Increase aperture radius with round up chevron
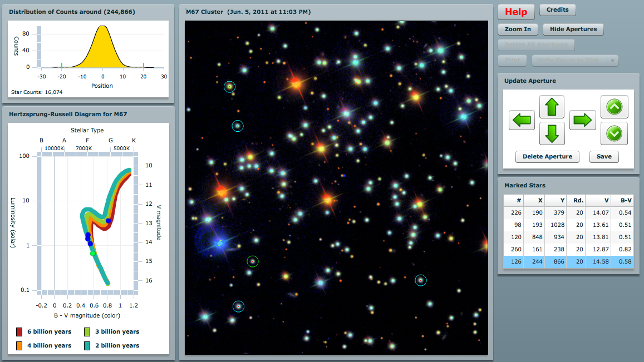 click(x=614, y=107)
